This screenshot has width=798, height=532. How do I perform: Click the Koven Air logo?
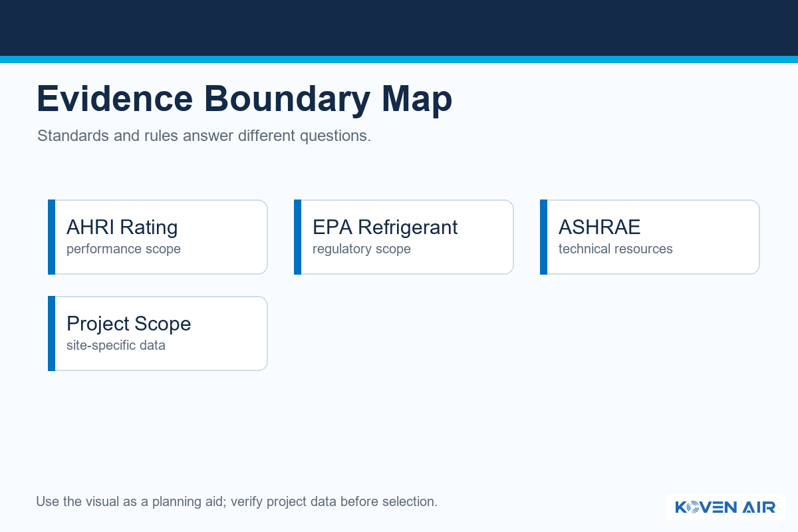point(725,507)
